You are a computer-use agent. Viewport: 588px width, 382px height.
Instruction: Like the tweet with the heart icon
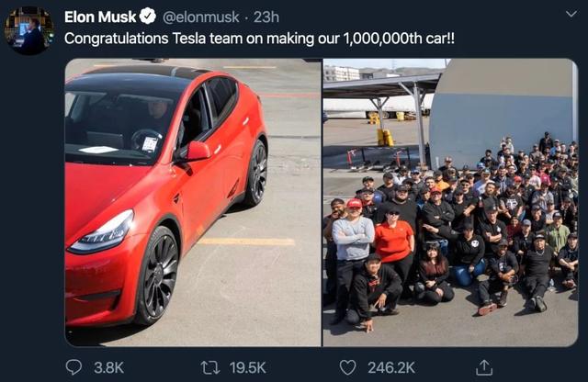pos(347,367)
